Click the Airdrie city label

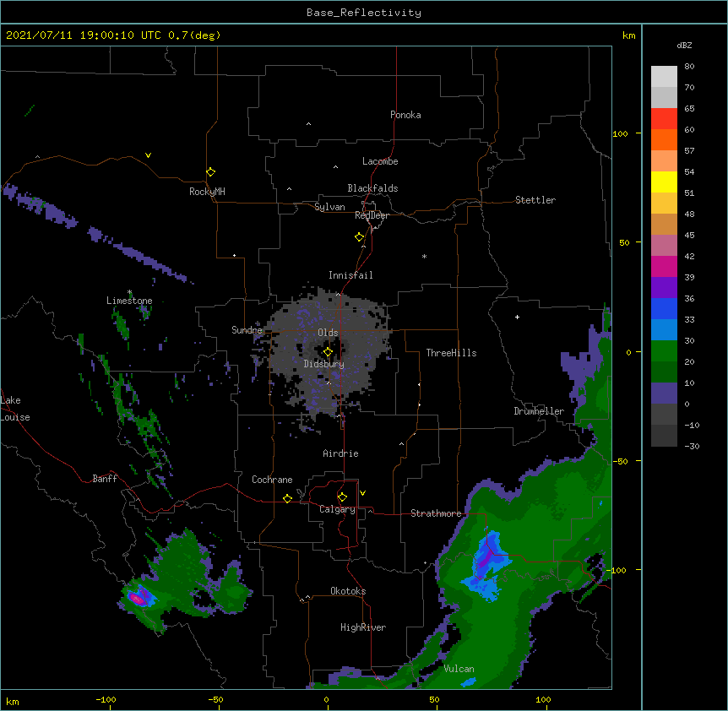pos(341,453)
